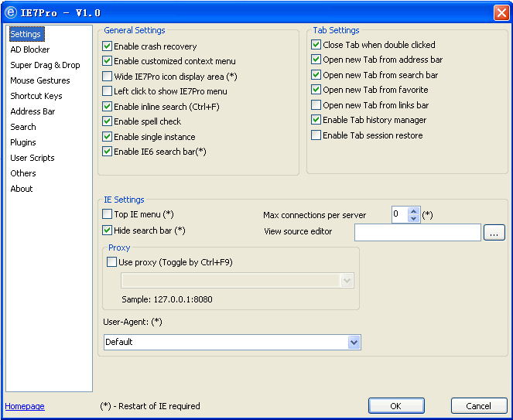Screen dimensions: 513x420
Task: Open the AD Blocker section
Action: (30, 50)
